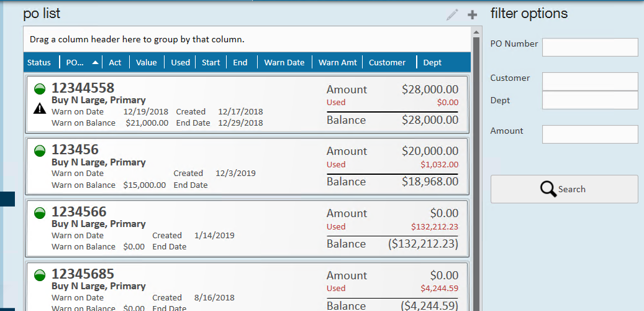Viewport: 644px width, 311px height.
Task: Sort by the Dept column header
Action: [x=432, y=63]
